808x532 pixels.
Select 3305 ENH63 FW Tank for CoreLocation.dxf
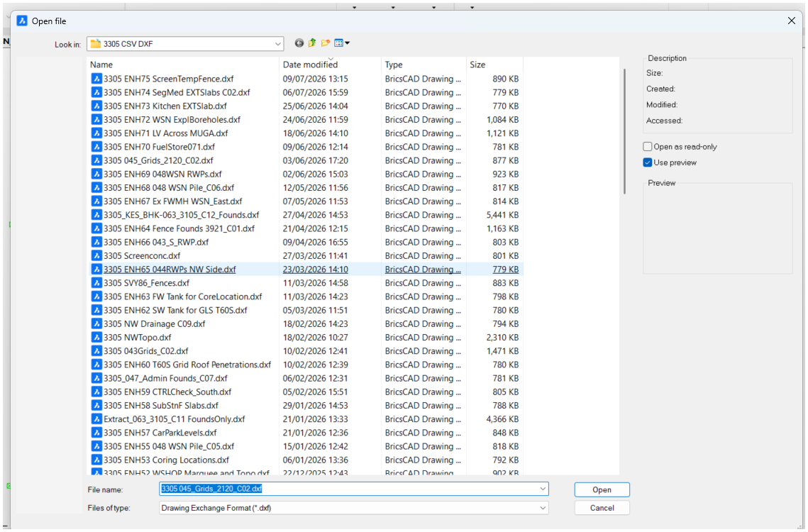(182, 297)
